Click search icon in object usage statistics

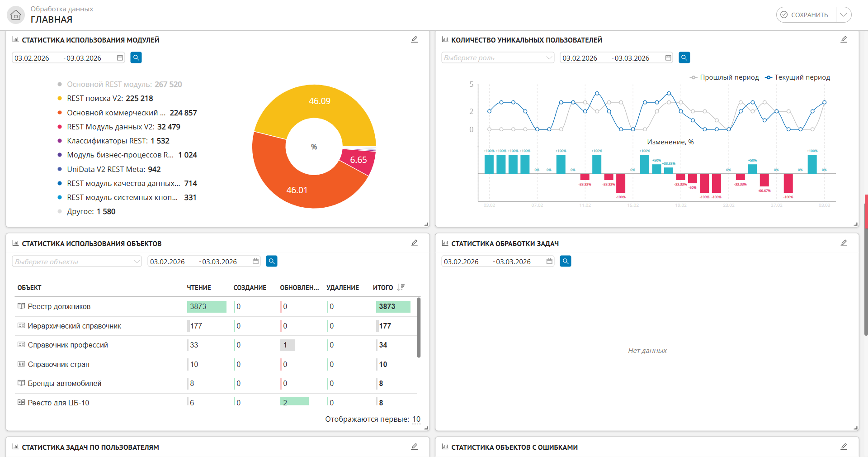click(272, 261)
